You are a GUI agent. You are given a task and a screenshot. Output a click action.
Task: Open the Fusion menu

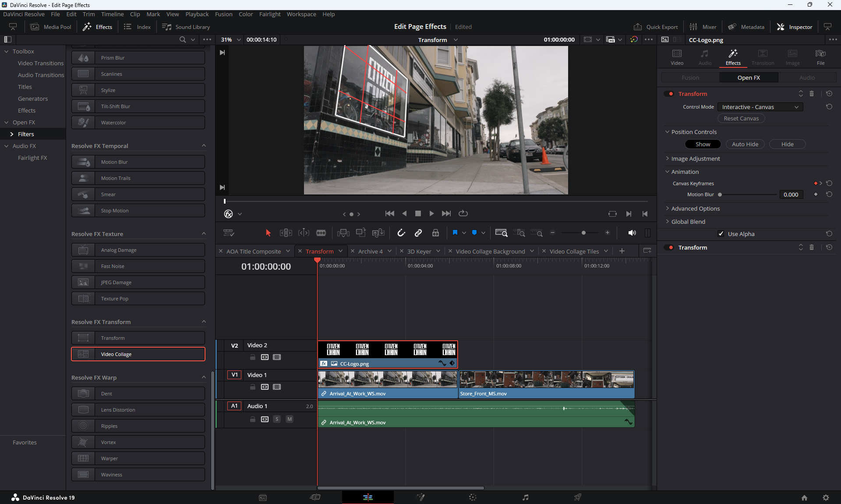point(223,14)
